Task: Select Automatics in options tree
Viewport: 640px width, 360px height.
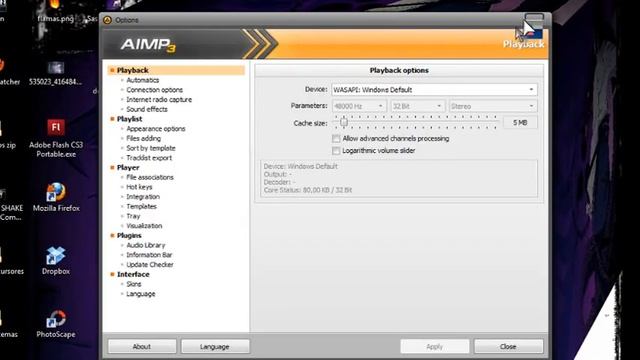Action: (142, 80)
